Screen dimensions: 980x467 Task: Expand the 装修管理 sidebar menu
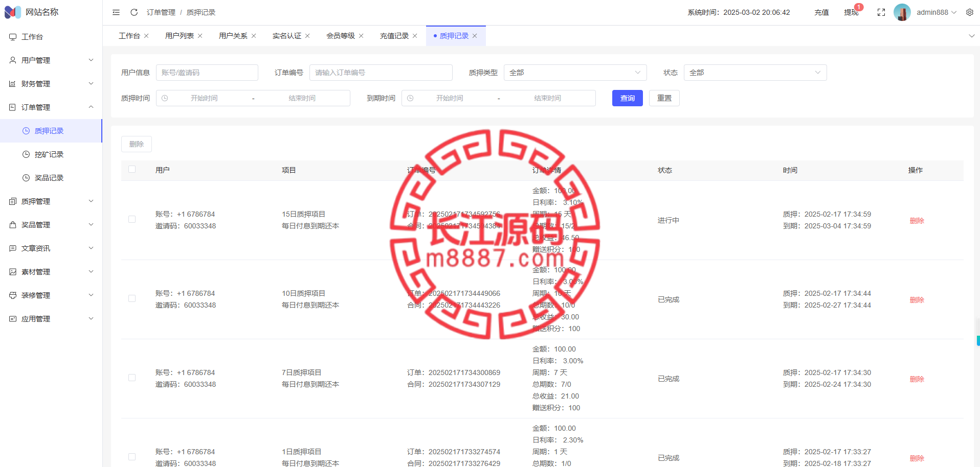coord(51,295)
